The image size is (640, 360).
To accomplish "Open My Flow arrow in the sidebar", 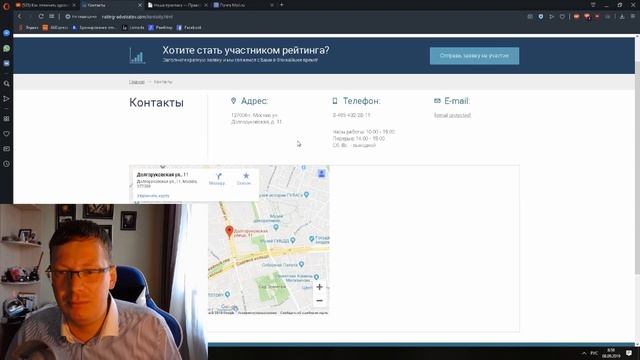I will pos(6,99).
